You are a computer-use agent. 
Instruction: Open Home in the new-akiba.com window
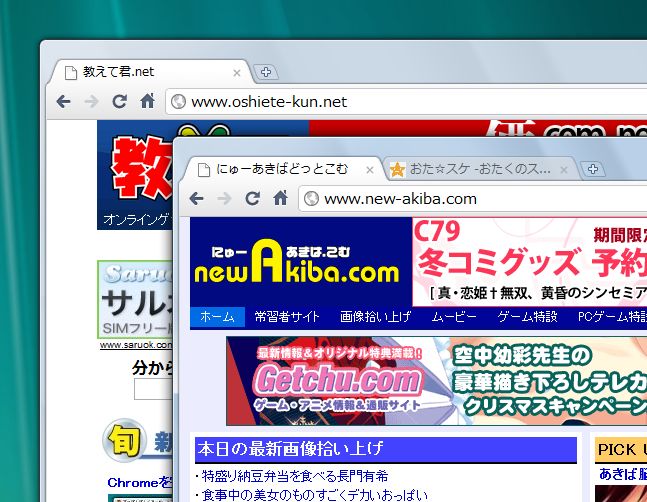[x=281, y=198]
